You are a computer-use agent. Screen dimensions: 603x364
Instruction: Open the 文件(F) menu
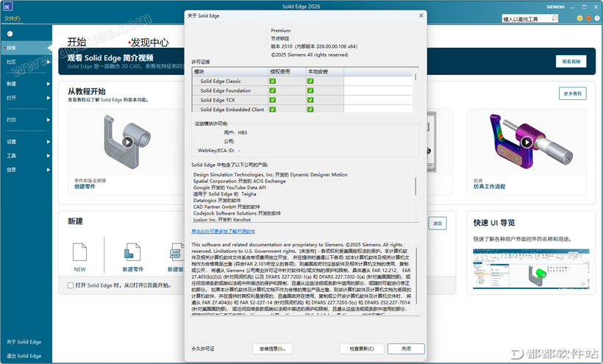click(x=12, y=18)
